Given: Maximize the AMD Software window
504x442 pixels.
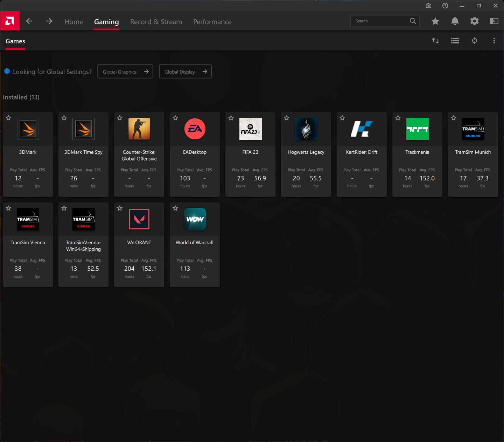Looking at the screenshot, I should (x=479, y=6).
